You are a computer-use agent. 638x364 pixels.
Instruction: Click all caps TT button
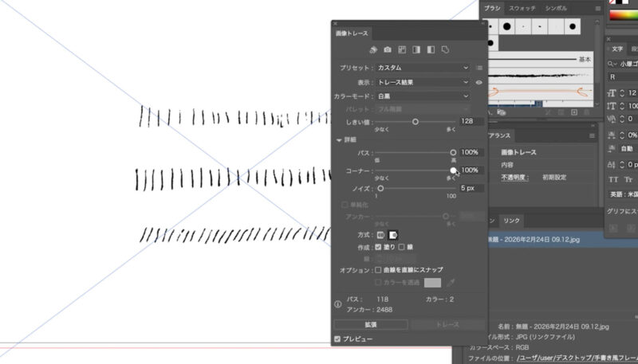pos(613,179)
